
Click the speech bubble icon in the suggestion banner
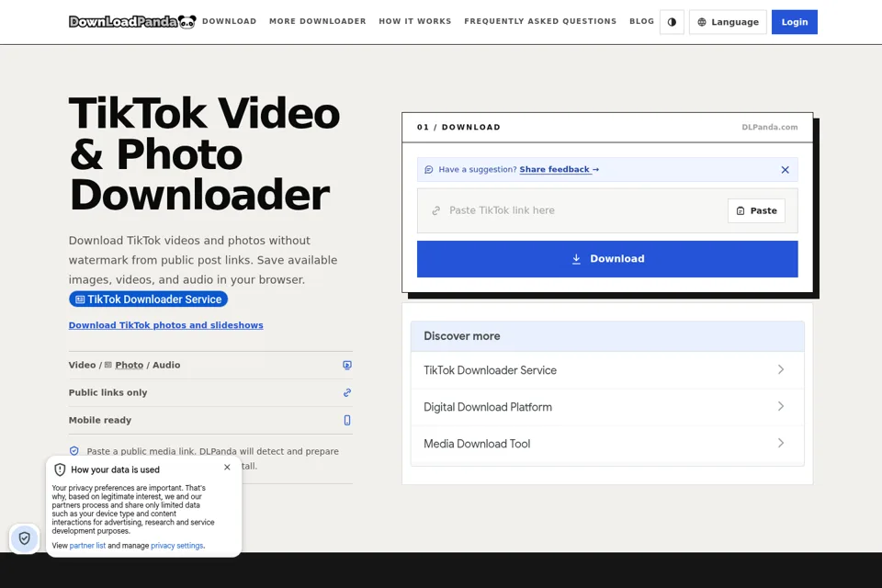pos(429,169)
